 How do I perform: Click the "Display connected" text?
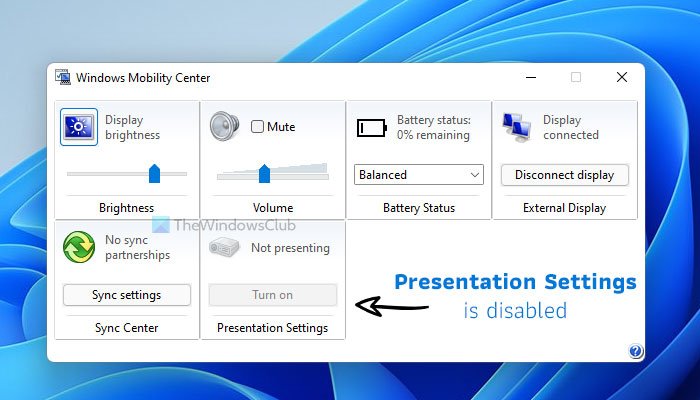tap(571, 127)
